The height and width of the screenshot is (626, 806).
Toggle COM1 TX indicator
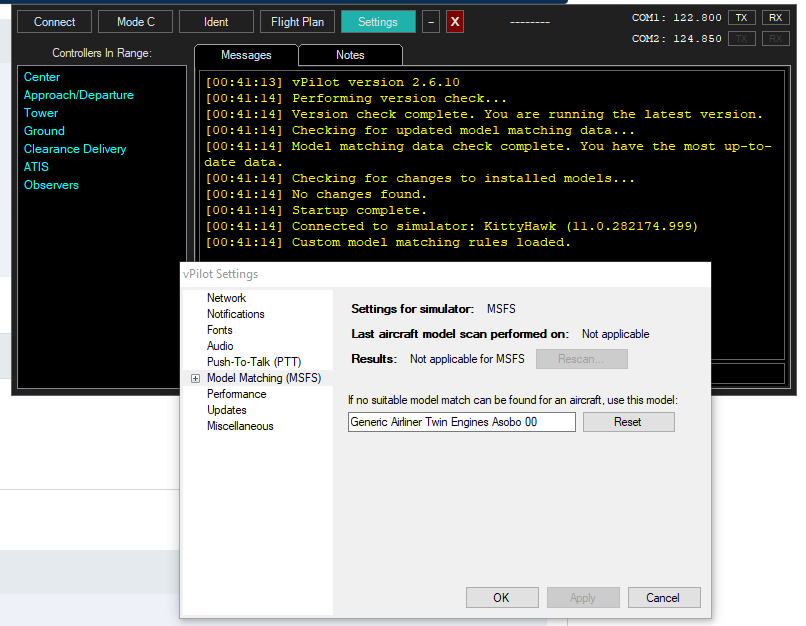point(741,18)
